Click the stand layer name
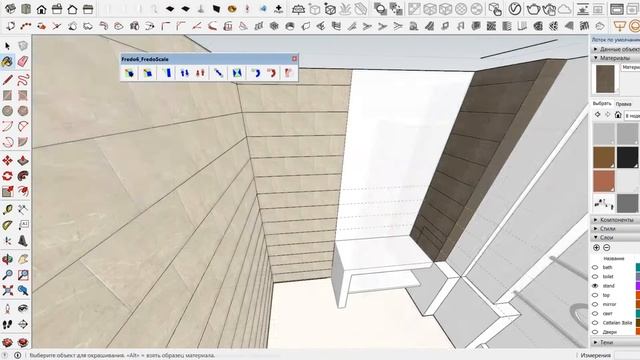This screenshot has height=360, width=640. (x=608, y=286)
